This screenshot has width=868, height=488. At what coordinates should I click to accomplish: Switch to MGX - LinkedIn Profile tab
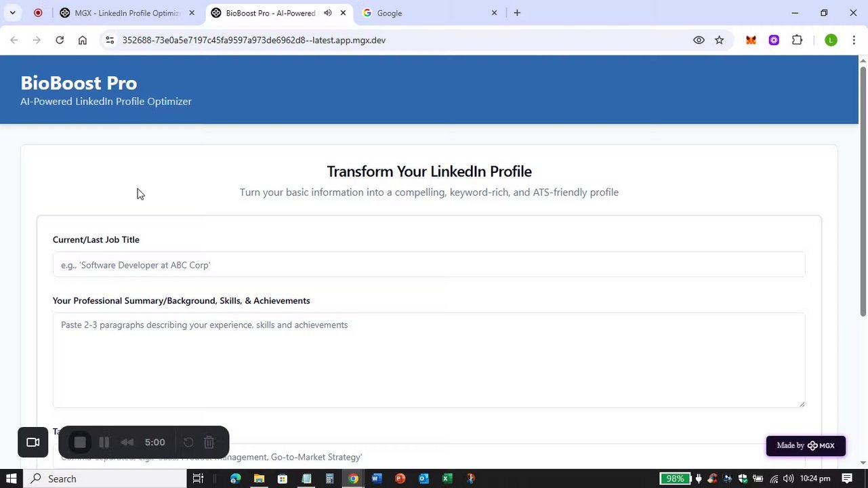tap(127, 13)
